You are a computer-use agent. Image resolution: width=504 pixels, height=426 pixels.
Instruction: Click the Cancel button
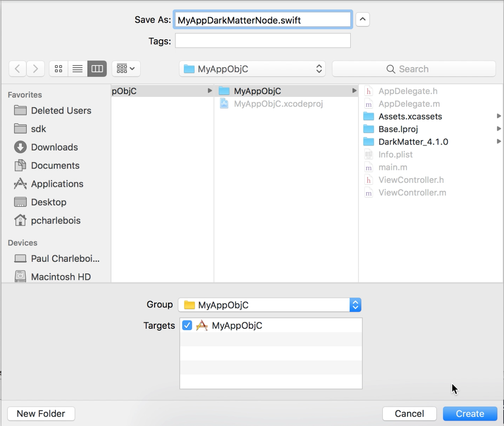409,414
